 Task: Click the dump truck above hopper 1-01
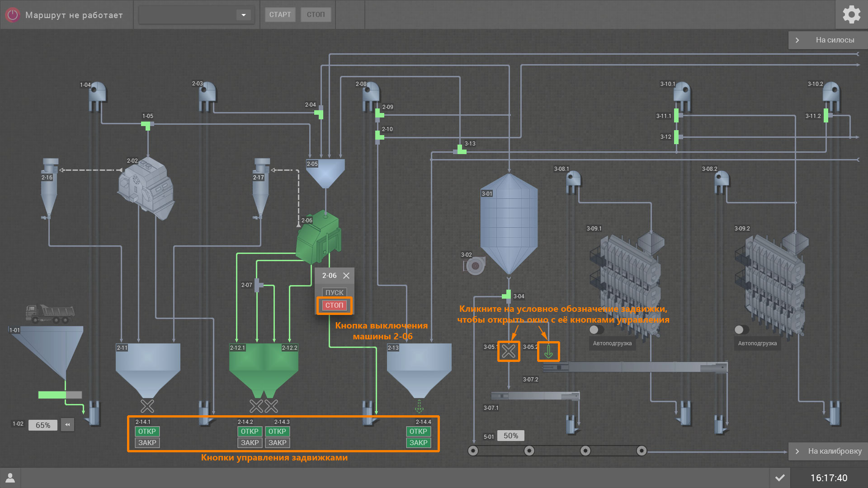coord(50,314)
